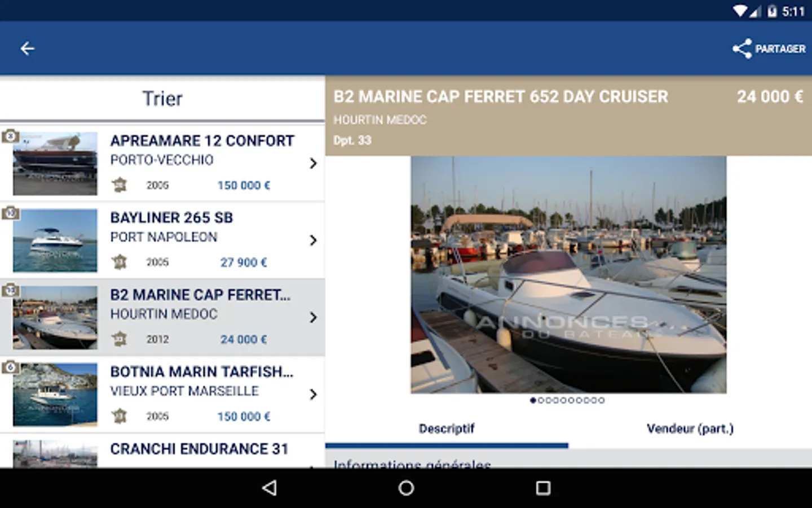The height and width of the screenshot is (508, 812).
Task: Click the 27 900 € price
Action: (244, 262)
